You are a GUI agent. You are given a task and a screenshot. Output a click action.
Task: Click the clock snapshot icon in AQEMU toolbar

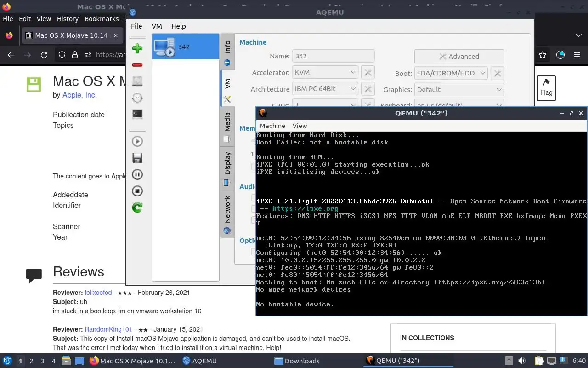[137, 98]
